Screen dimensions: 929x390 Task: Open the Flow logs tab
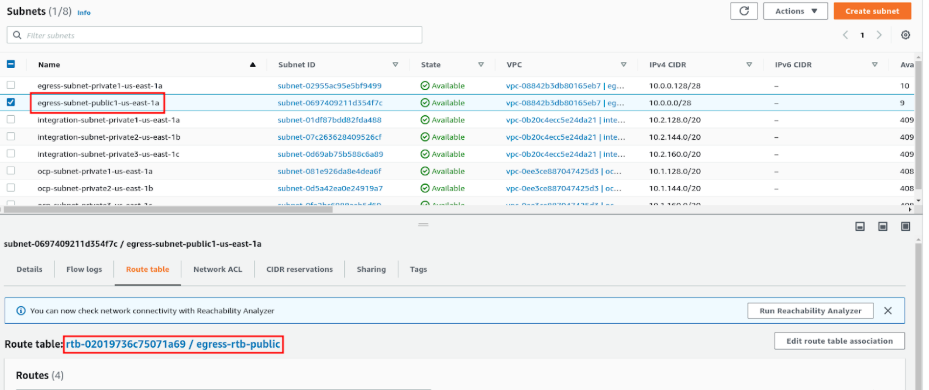[x=84, y=269]
